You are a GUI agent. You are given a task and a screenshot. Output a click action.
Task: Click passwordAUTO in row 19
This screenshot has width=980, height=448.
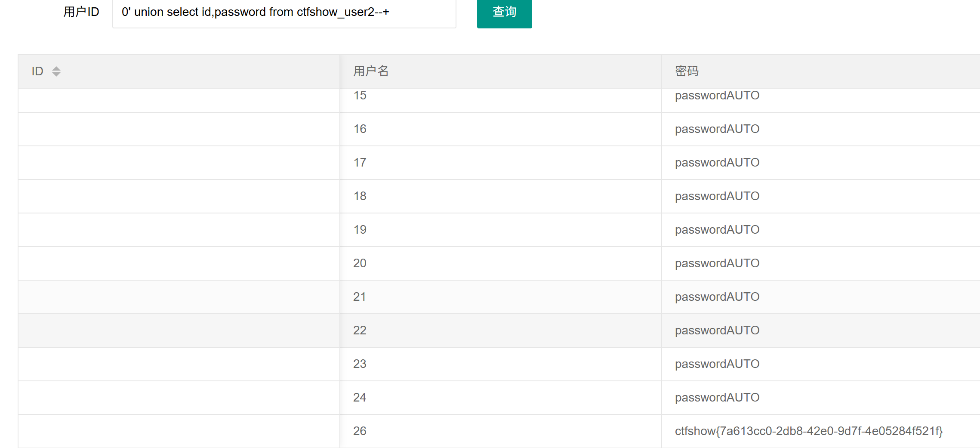pos(717,230)
